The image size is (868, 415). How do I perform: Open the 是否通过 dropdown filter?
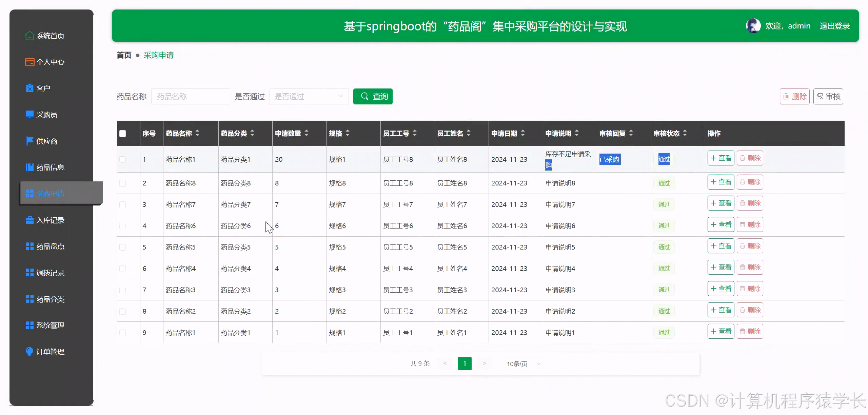tap(309, 96)
